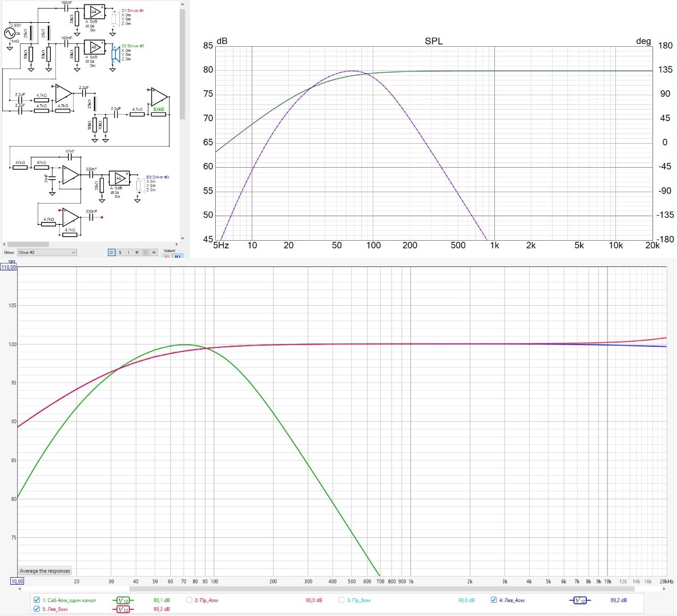This screenshot has height=616, width=677.
Task: Toggle the 5: Лев_8ом trace checkbox
Action: tap(37, 609)
